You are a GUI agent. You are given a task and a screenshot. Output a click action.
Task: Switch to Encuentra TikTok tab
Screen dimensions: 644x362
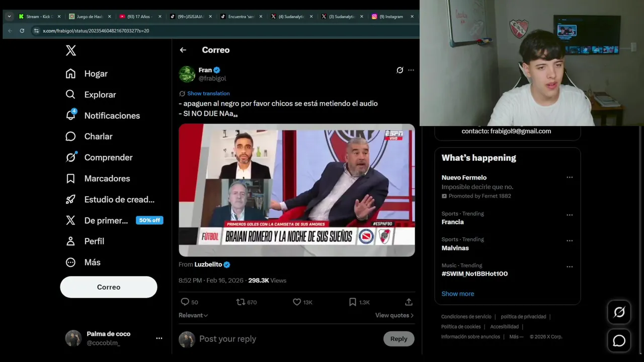tap(240, 17)
